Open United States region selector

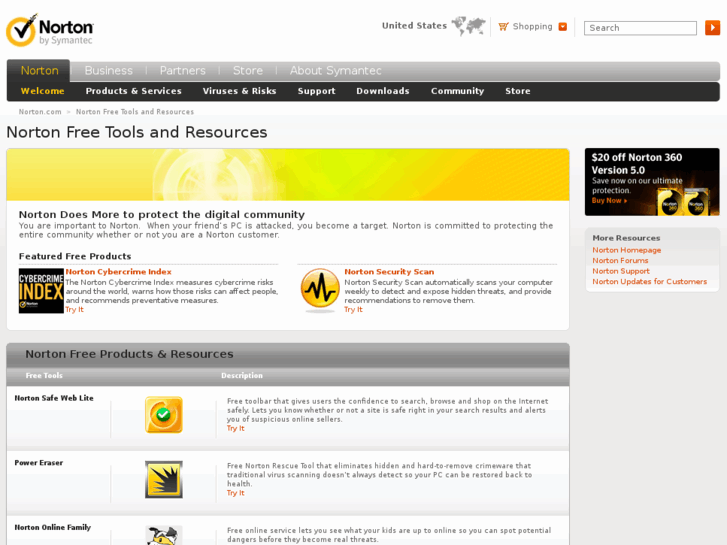coord(414,26)
